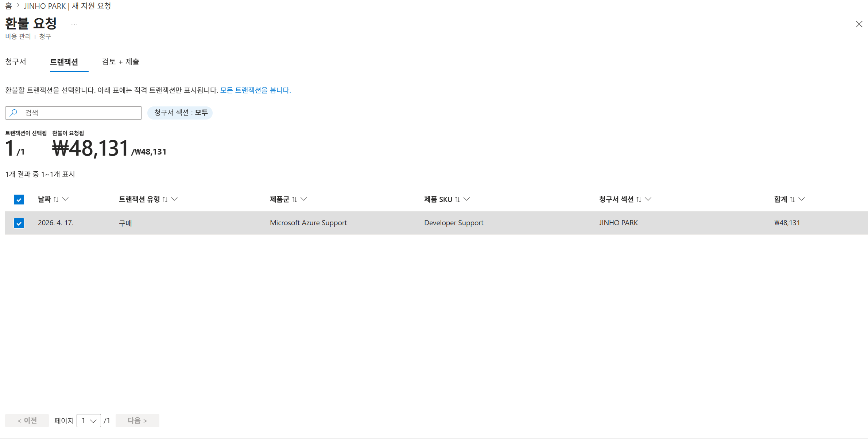868x441 pixels.
Task: Click the sort arrows next to 날짜
Action: coord(56,199)
